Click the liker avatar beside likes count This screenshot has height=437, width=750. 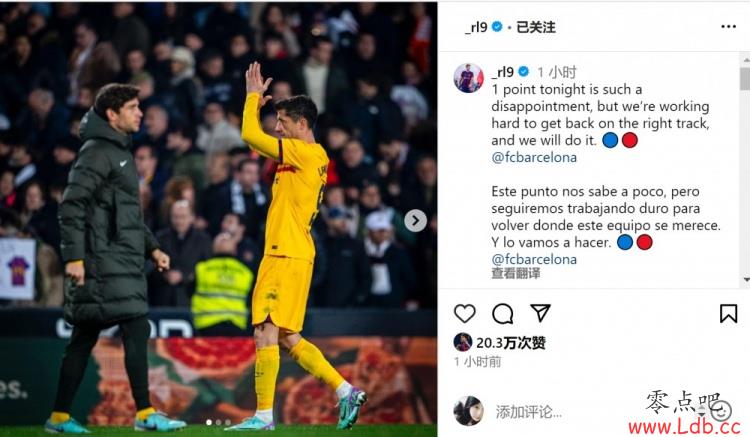tap(463, 342)
